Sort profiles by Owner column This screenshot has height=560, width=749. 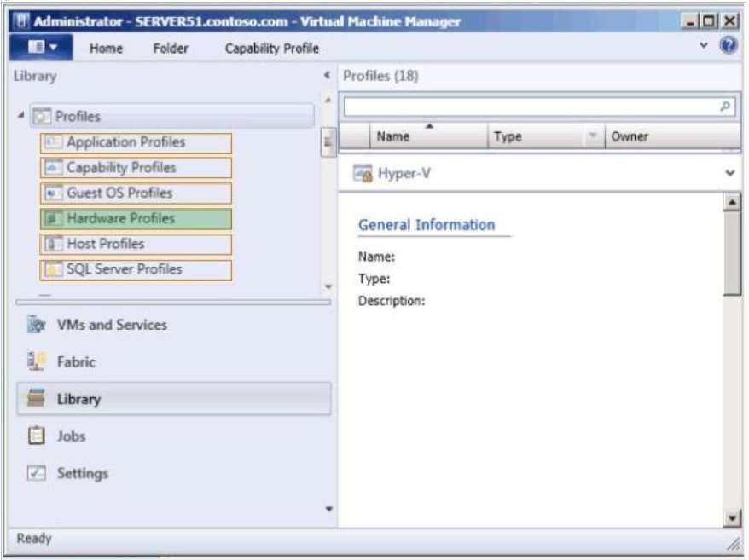click(672, 136)
